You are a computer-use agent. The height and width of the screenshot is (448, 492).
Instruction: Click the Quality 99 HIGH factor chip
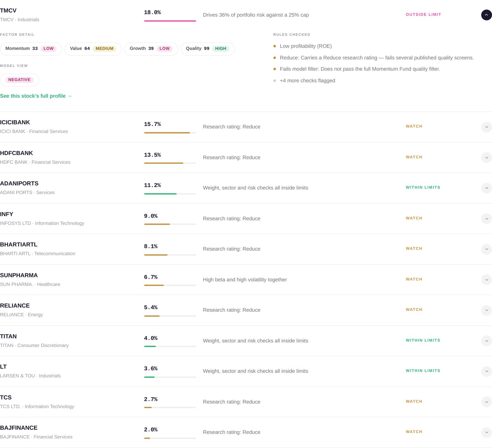click(208, 49)
